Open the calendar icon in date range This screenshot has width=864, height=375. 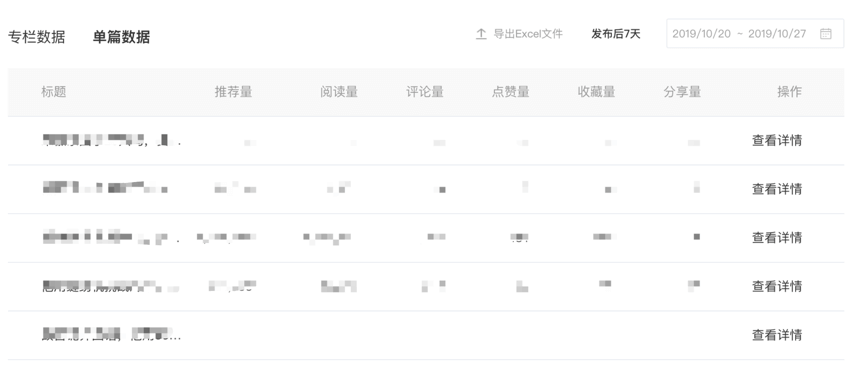[825, 34]
